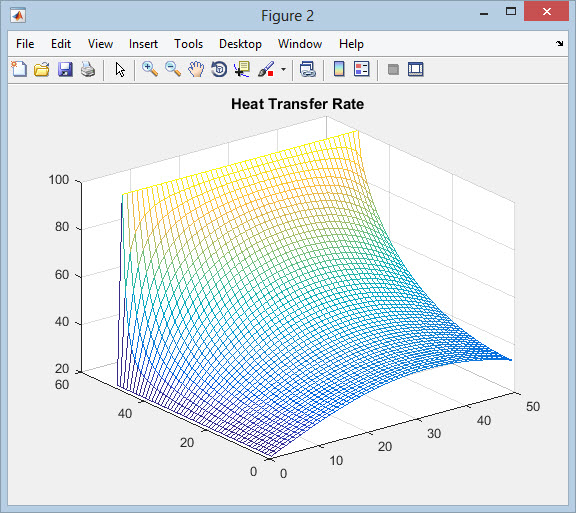
Task: Toggle the Rotate 3D tool
Action: (x=219, y=69)
